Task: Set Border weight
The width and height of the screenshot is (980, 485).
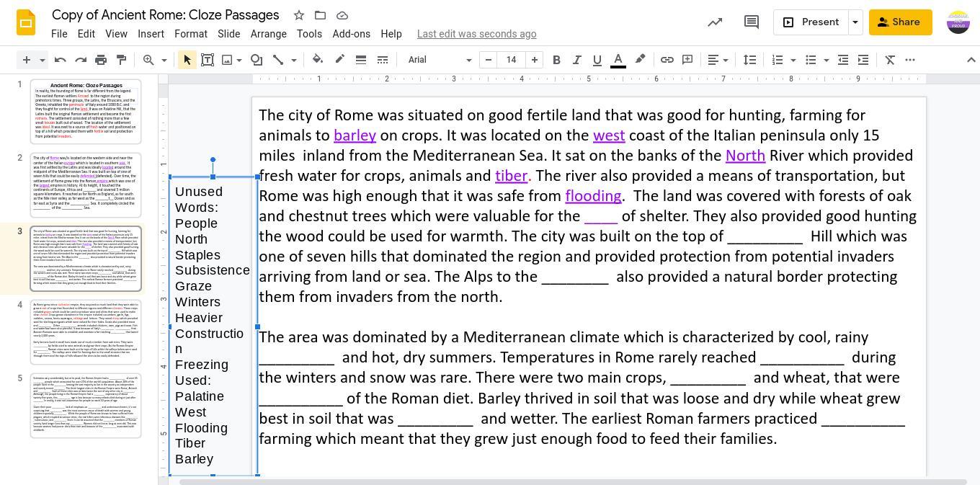Action: [361, 60]
